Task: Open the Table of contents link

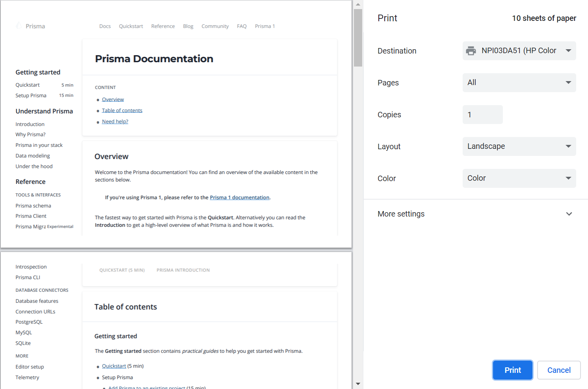Action: click(122, 110)
